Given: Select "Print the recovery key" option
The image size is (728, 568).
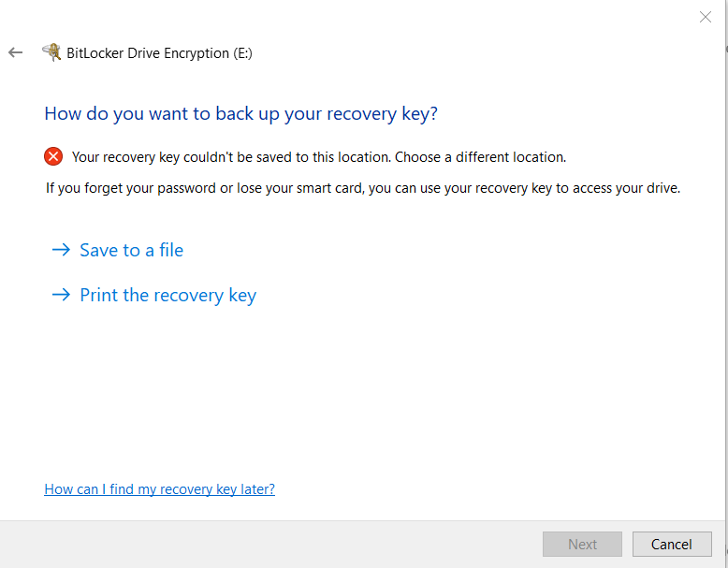Looking at the screenshot, I should tap(167, 295).
